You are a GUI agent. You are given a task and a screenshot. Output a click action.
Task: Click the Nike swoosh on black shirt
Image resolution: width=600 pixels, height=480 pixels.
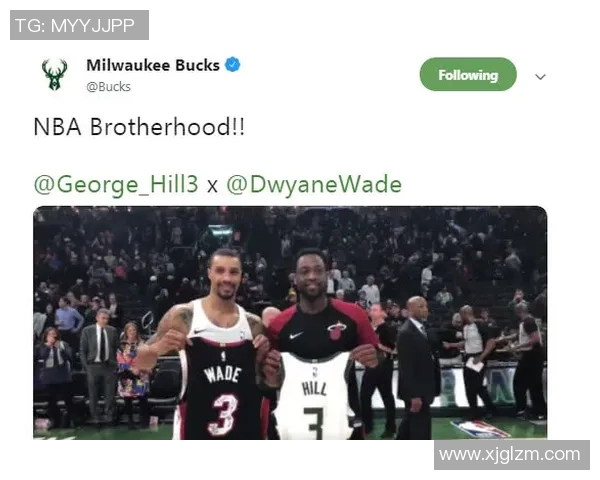coord(295,336)
